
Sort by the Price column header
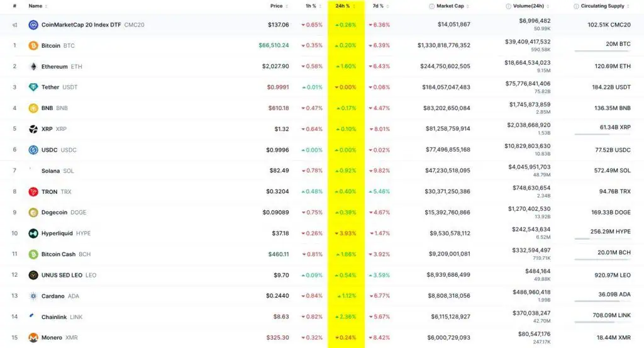pyautogui.click(x=276, y=6)
